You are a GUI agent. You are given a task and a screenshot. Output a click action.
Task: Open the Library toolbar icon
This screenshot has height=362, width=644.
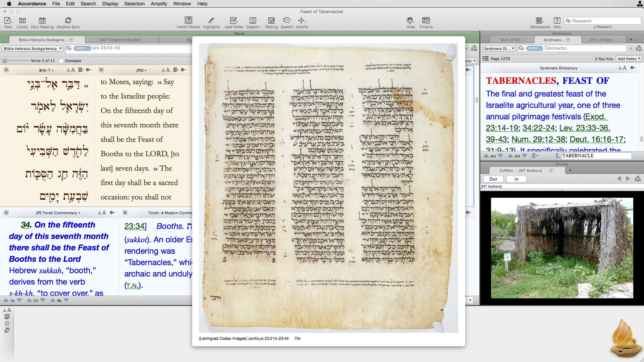click(22, 21)
